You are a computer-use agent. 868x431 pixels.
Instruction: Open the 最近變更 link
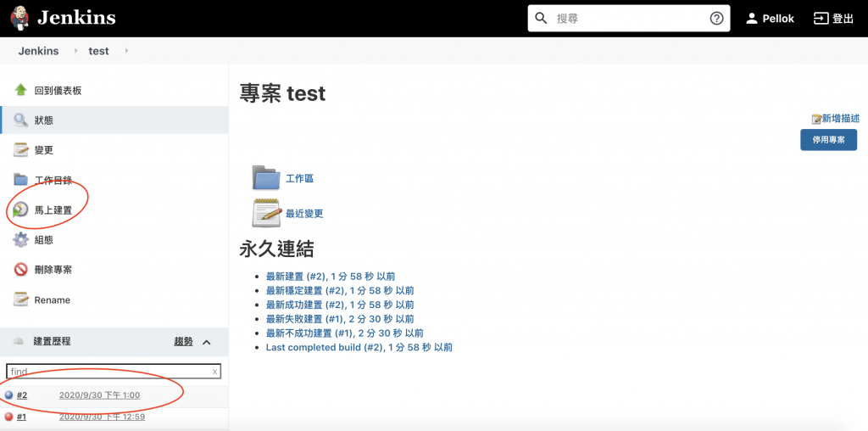click(304, 213)
